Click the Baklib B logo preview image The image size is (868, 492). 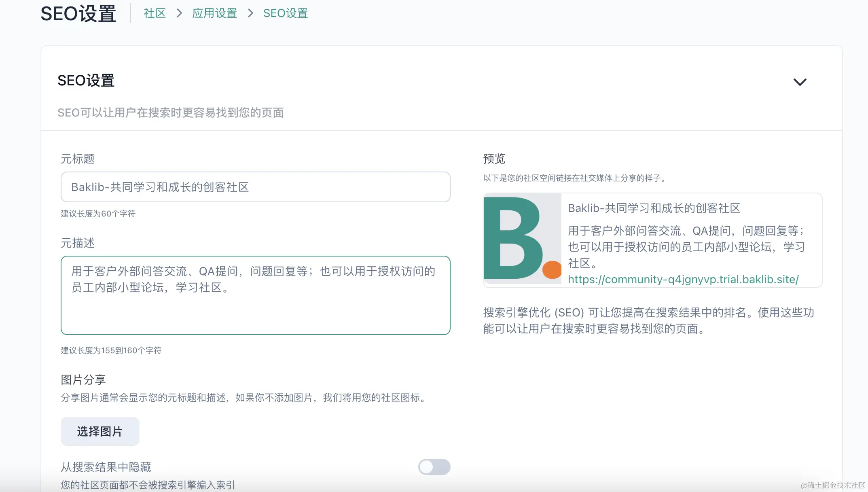[x=522, y=239]
